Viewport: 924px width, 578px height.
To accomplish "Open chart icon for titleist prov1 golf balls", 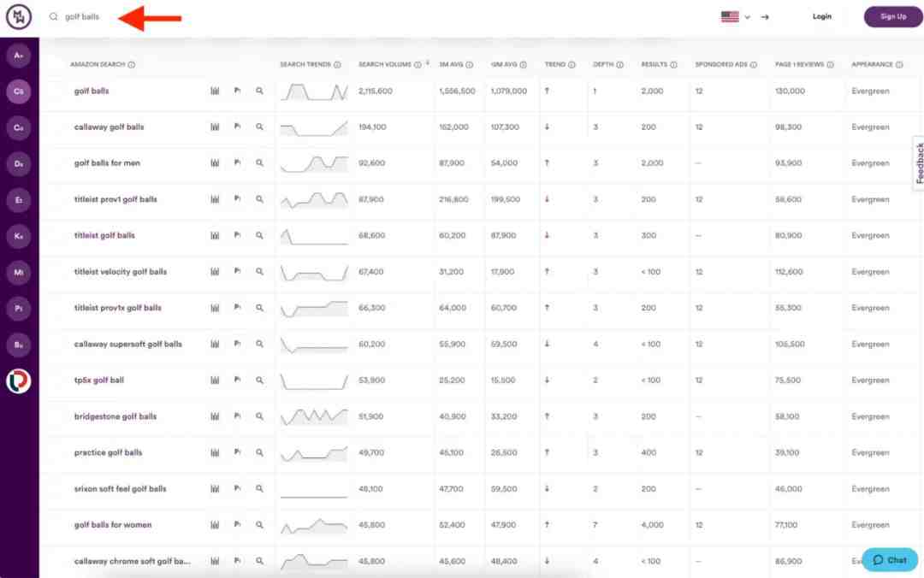I will point(215,199).
